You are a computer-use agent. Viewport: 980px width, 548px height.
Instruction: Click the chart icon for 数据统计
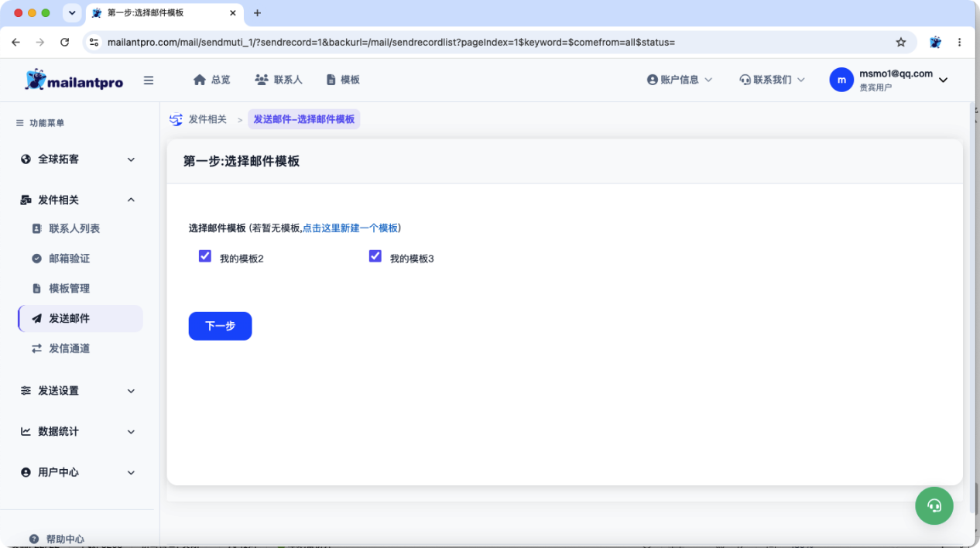[26, 432]
